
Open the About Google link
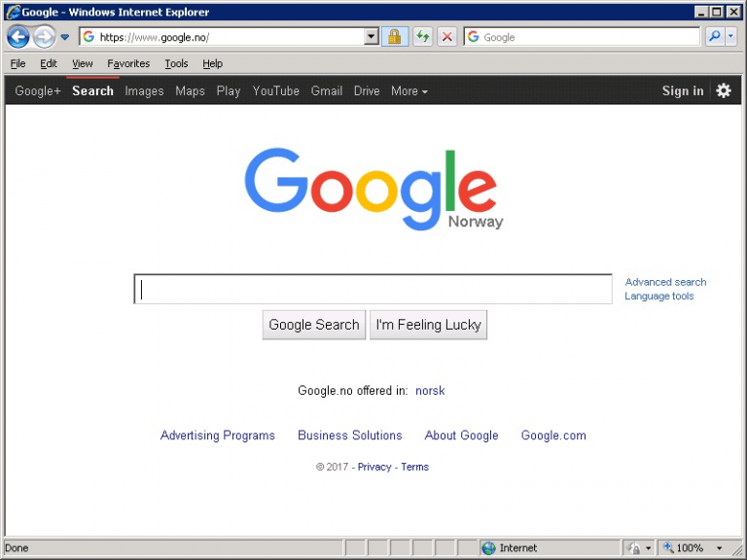point(461,436)
